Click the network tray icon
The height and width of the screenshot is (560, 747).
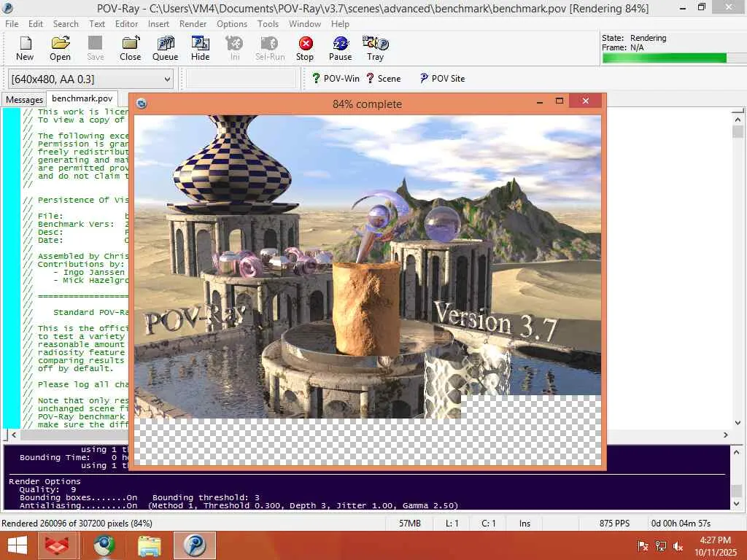click(660, 545)
